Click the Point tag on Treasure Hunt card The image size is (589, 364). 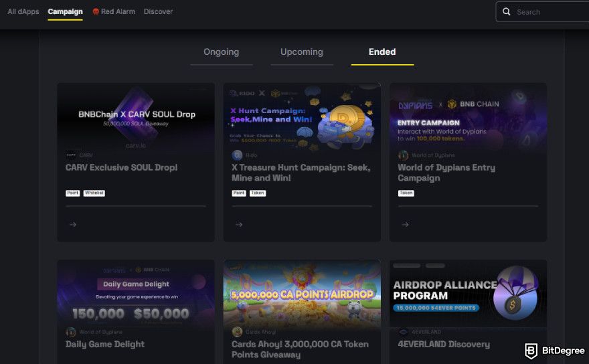[x=239, y=193]
